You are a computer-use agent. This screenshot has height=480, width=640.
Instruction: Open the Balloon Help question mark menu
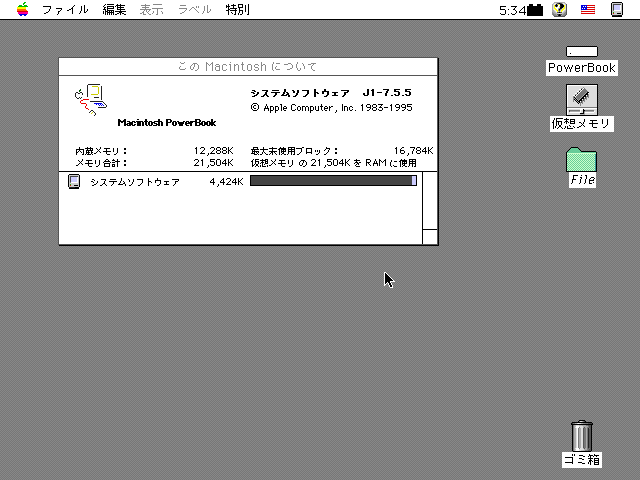560,9
